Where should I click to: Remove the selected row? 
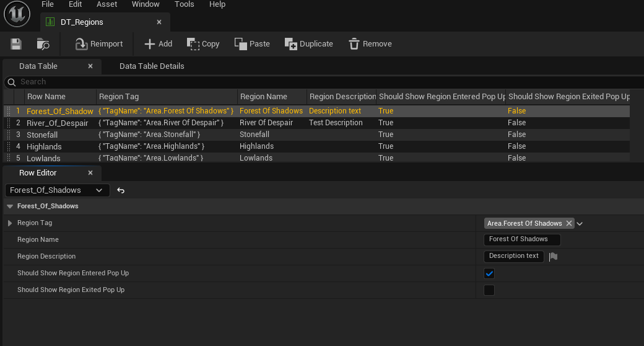pos(370,44)
